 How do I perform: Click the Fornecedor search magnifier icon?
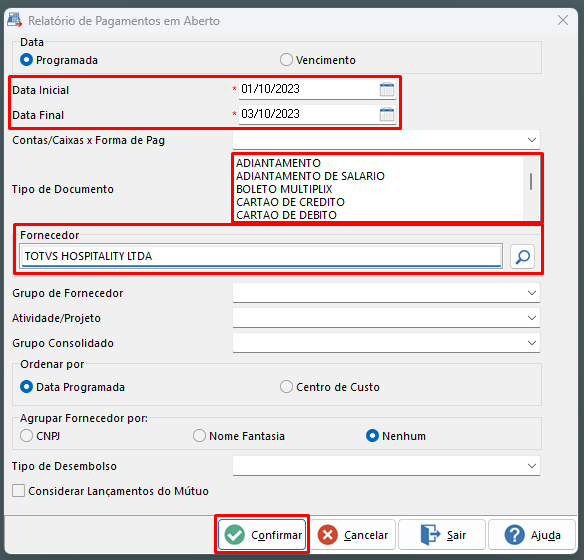522,257
